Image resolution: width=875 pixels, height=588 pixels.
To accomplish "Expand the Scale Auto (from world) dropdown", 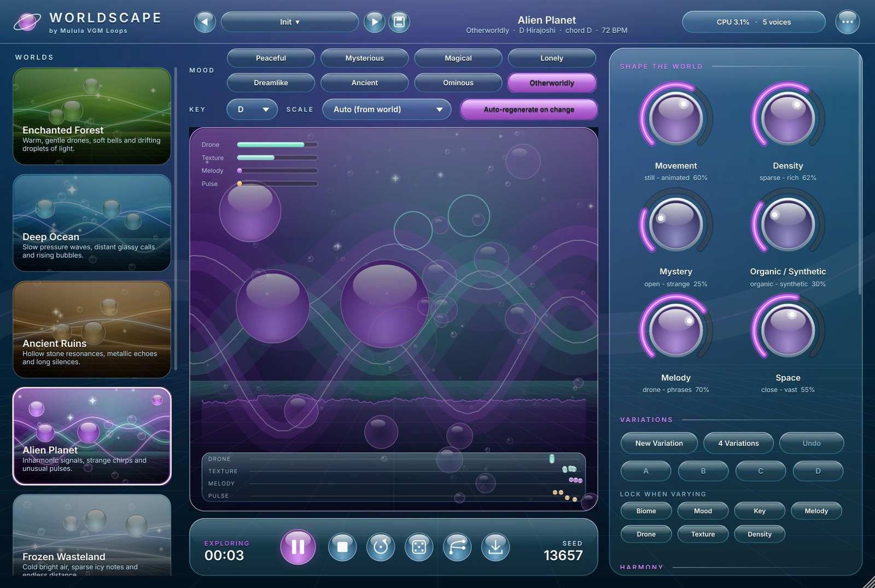I will [x=387, y=109].
